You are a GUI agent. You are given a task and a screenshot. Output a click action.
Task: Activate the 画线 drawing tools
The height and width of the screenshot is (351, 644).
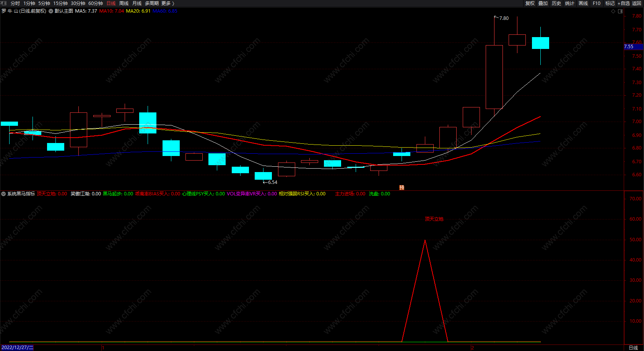tap(583, 3)
